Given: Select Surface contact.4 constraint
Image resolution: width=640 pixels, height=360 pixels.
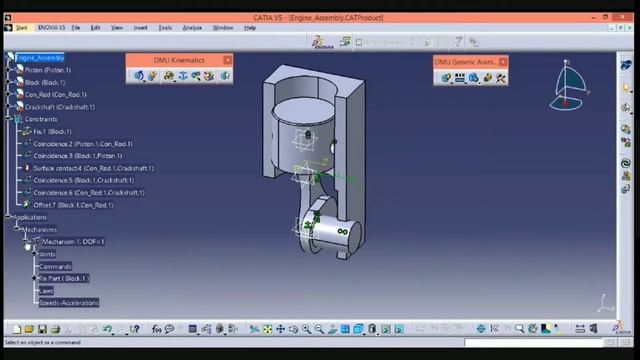Looking at the screenshot, I should point(93,168).
